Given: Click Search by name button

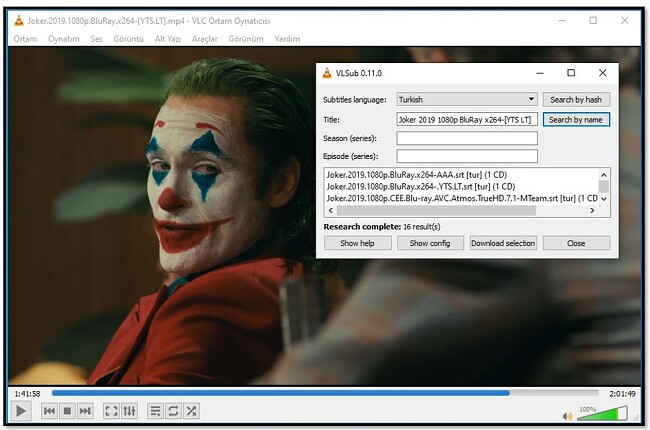Looking at the screenshot, I should (x=576, y=119).
